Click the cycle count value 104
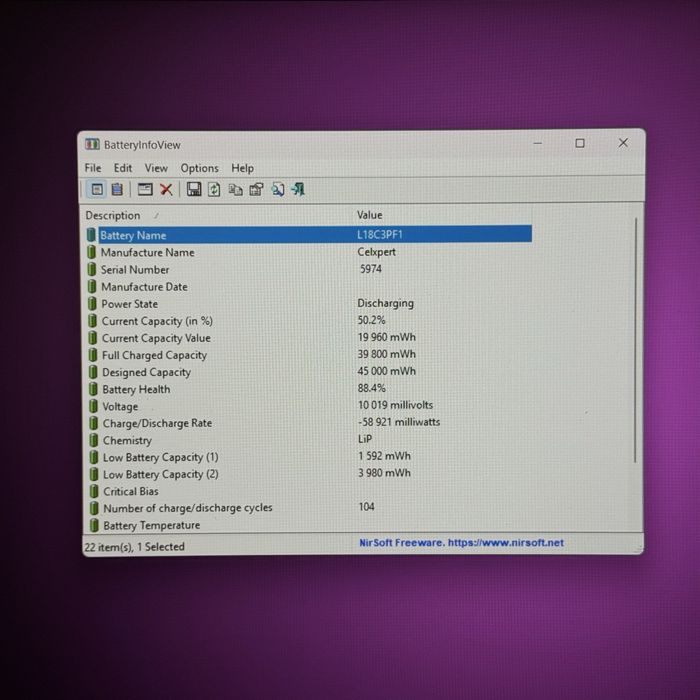The image size is (700, 700). coord(367,507)
